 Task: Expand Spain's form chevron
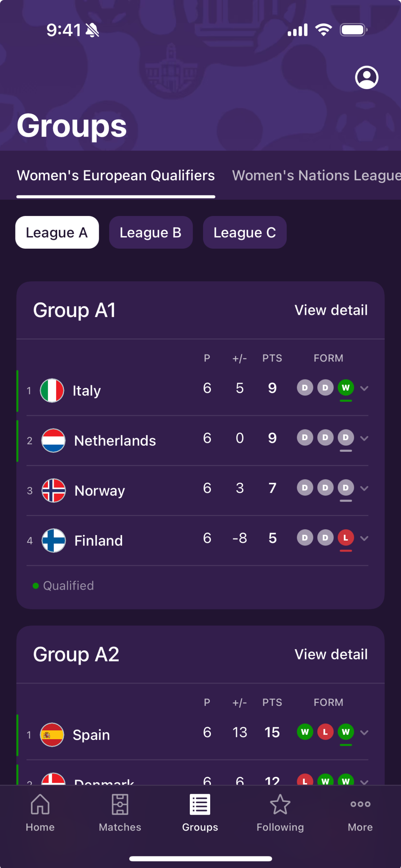pos(364,733)
